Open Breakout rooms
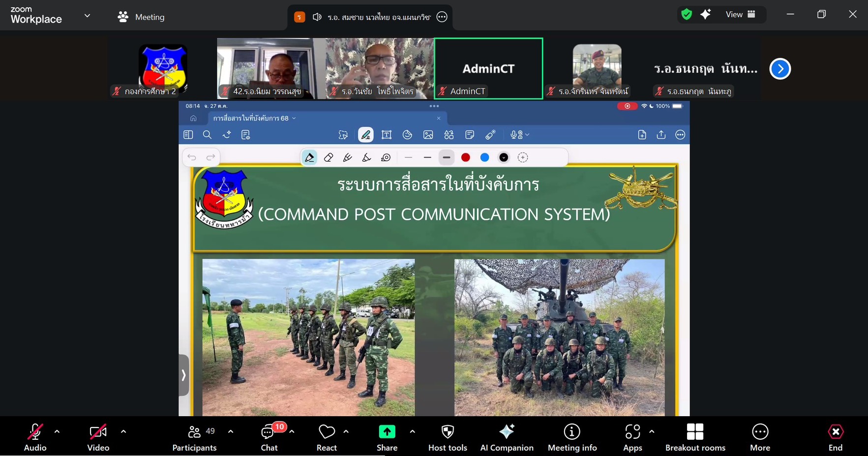 click(695, 432)
